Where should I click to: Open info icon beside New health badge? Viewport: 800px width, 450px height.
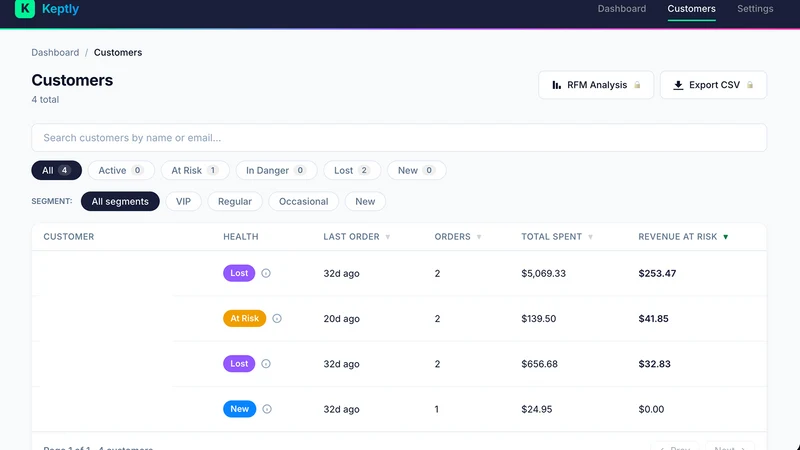[x=267, y=409]
